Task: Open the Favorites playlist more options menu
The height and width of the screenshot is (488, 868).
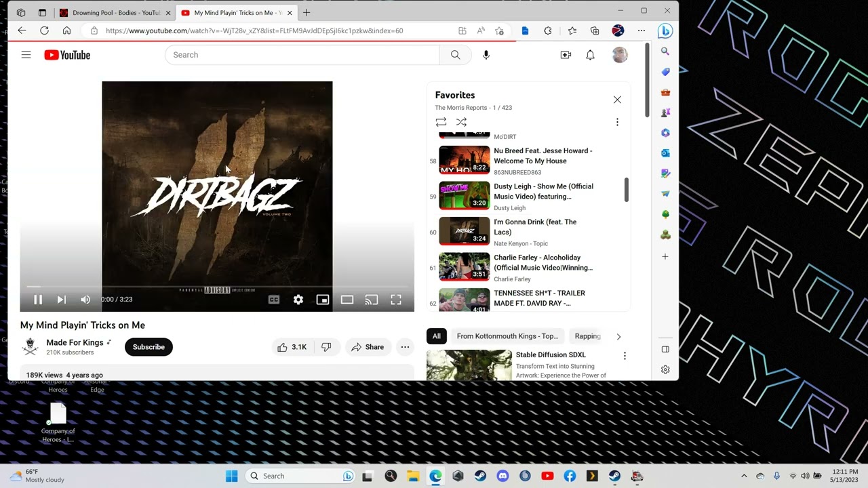Action: click(617, 122)
